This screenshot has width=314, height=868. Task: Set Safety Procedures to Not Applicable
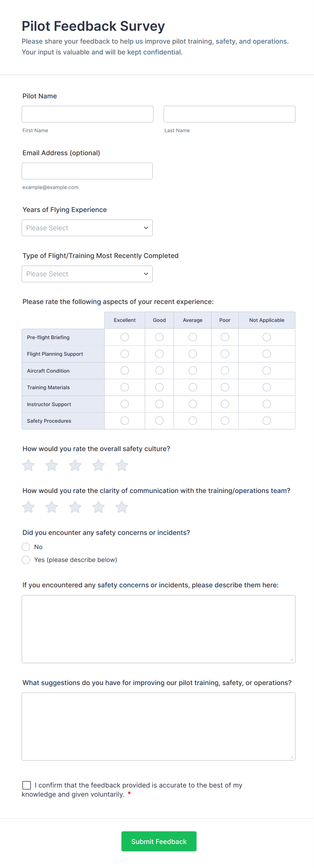click(267, 421)
